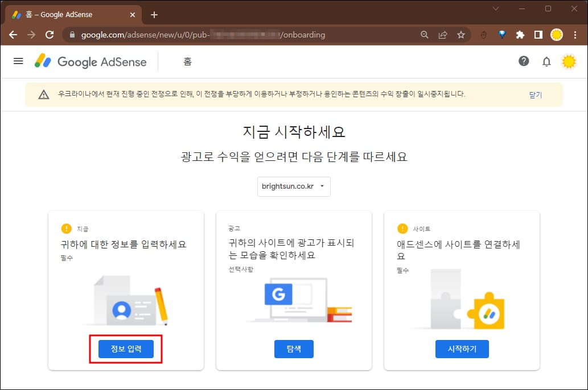Expand the brightsun.co.kr site dropdown

point(294,186)
